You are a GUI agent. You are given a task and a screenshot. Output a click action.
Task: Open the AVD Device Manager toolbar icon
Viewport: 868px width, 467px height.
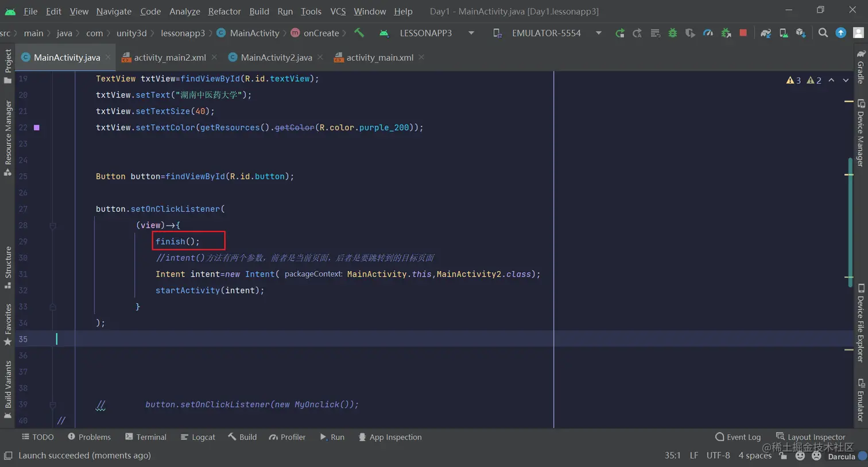tap(784, 33)
